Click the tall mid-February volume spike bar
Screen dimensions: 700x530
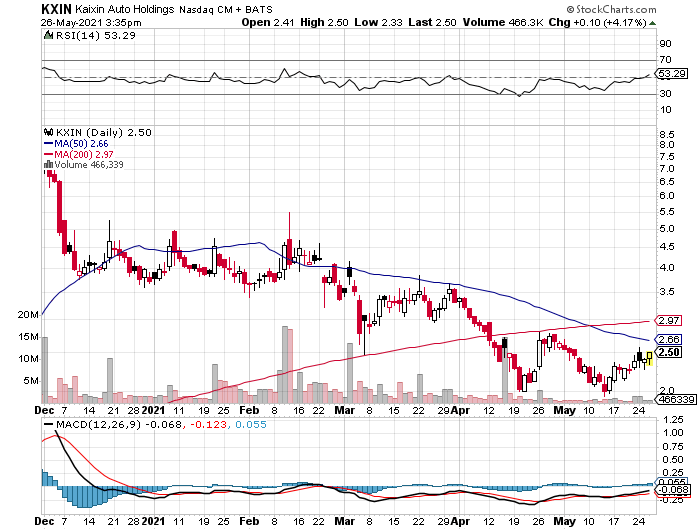[x=285, y=365]
